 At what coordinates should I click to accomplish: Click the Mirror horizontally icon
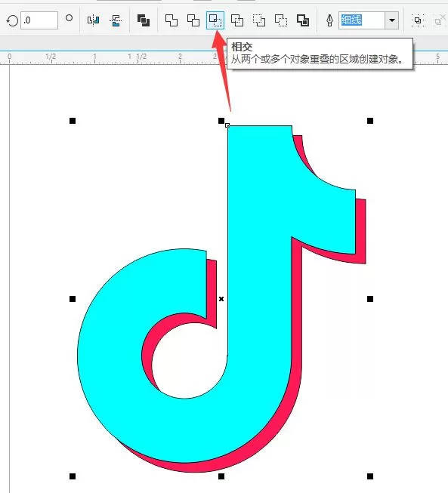point(93,20)
